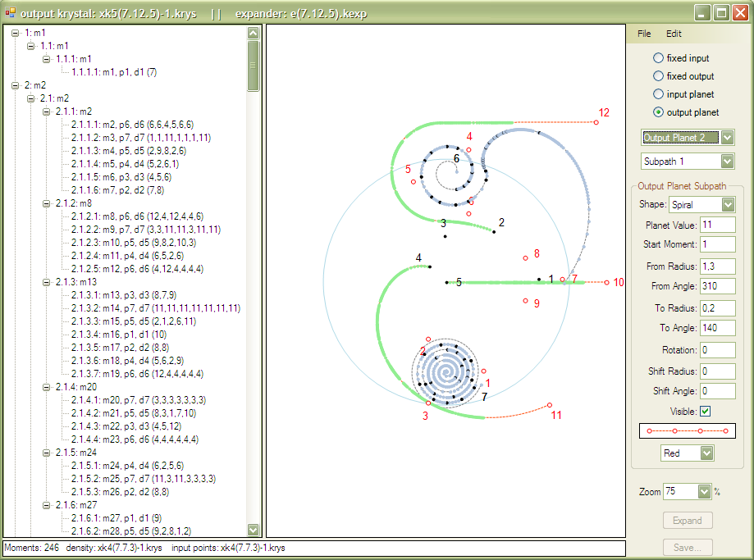Select the fixed output radio button
This screenshot has width=754, height=560.
pos(658,76)
